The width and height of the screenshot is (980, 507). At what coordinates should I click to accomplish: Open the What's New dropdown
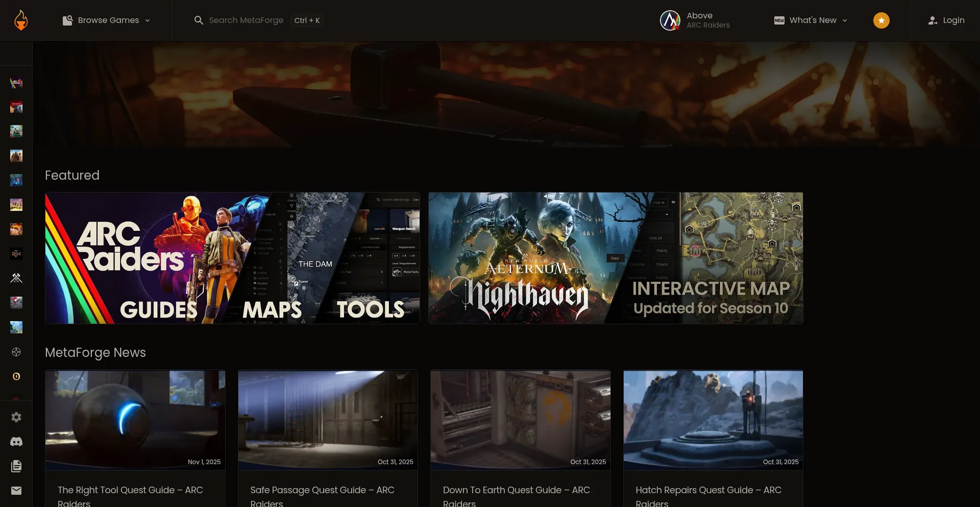click(x=811, y=20)
